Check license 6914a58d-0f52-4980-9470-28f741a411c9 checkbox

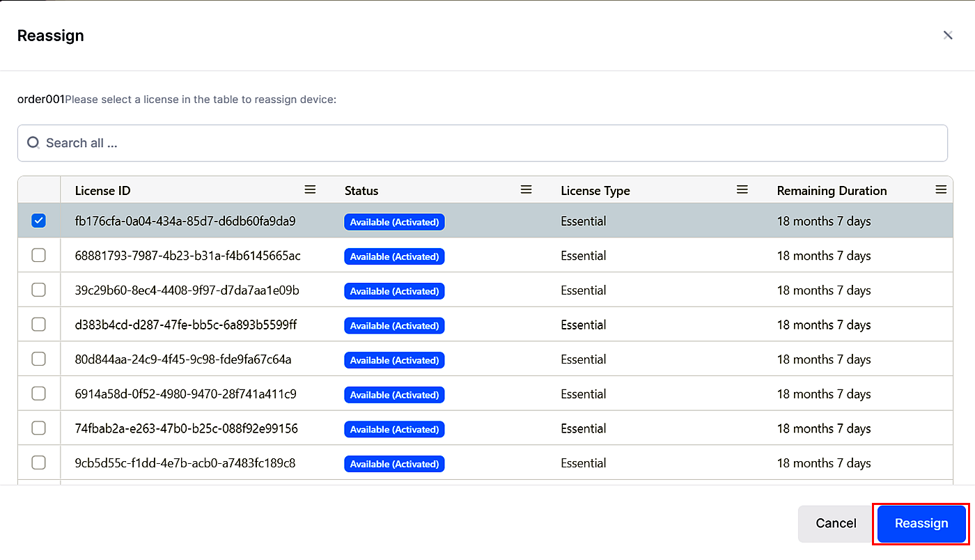click(39, 394)
